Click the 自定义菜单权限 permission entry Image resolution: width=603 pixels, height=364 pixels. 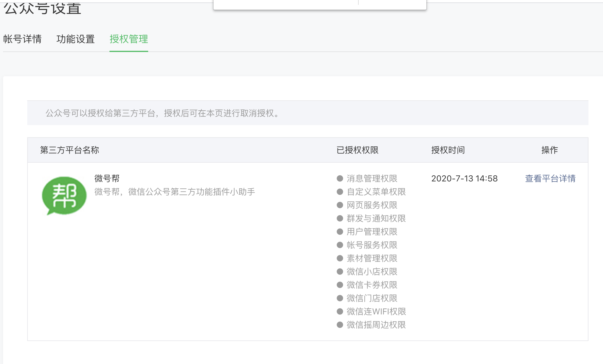(x=376, y=192)
